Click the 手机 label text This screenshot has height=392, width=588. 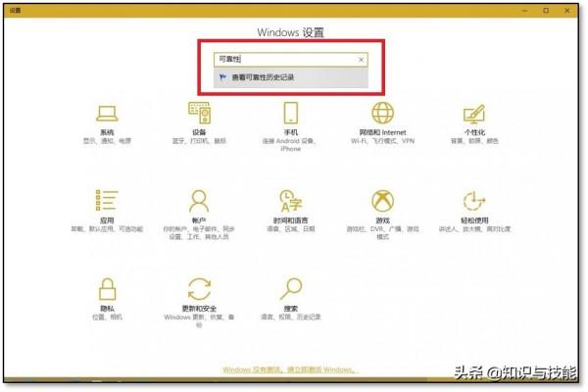[291, 132]
